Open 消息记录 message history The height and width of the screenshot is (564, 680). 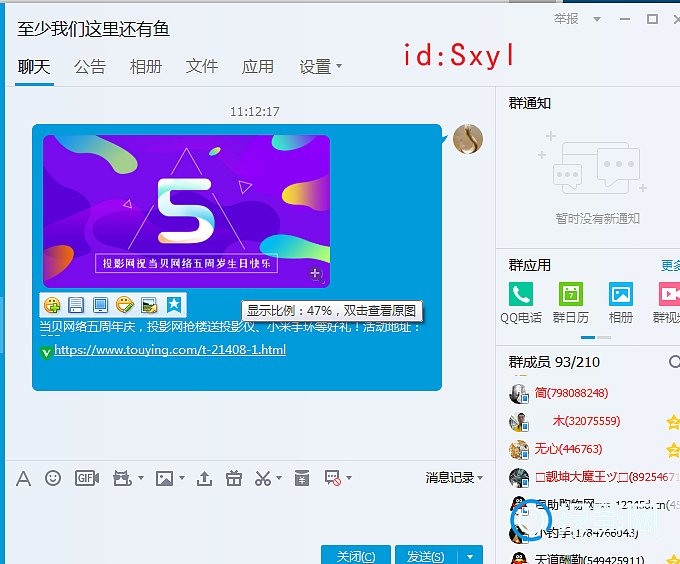tap(450, 478)
